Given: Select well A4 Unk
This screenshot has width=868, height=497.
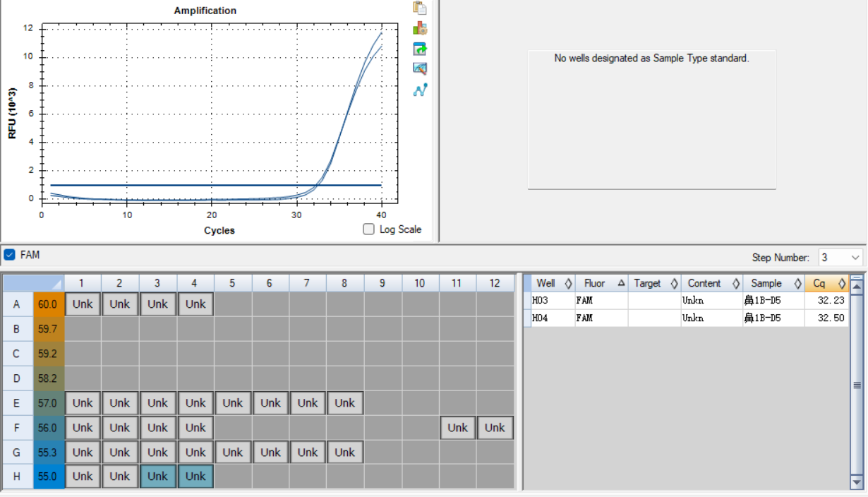Looking at the screenshot, I should point(195,304).
